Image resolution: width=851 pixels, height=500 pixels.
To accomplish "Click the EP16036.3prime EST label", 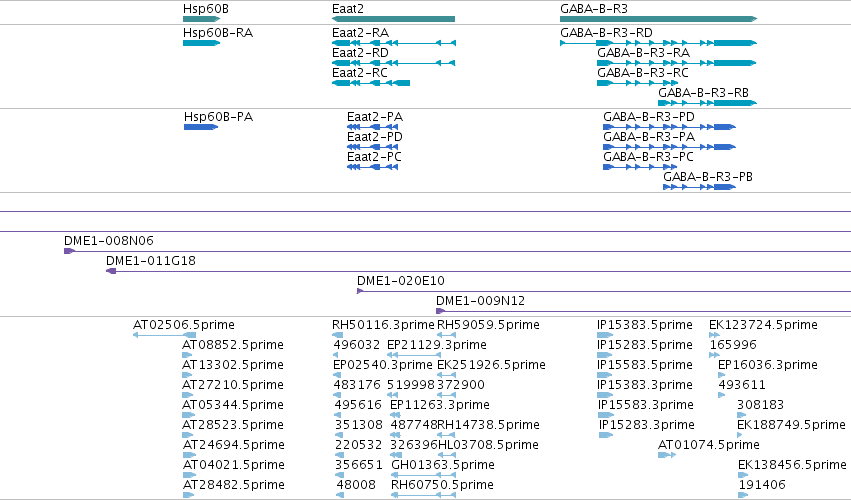I will click(768, 365).
